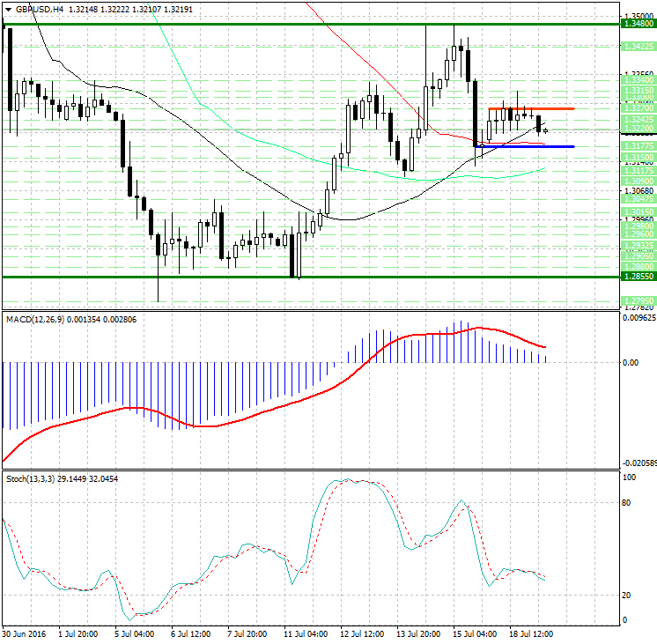This screenshot has width=657, height=644.
Task: Select the Stoch(13,3,3) indicator label
Action: point(31,478)
